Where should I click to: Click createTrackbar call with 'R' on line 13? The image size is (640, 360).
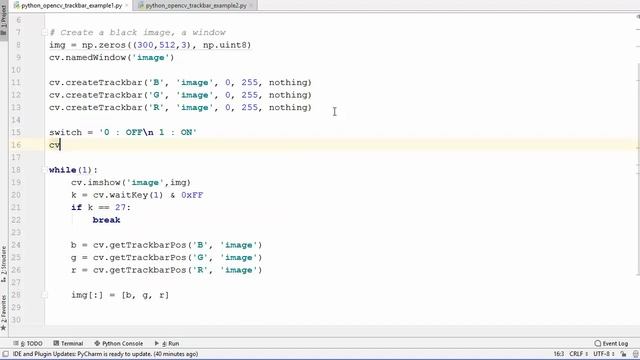pyautogui.click(x=180, y=107)
